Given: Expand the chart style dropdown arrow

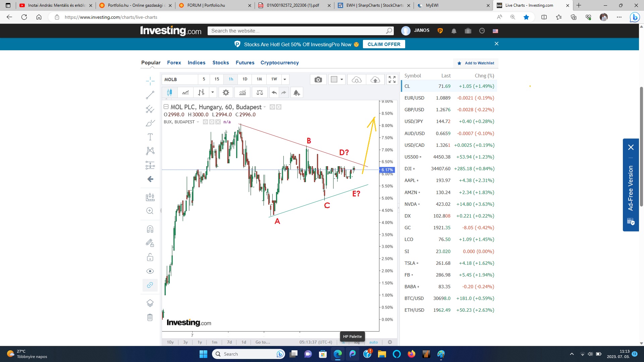Looking at the screenshot, I should 213,93.
